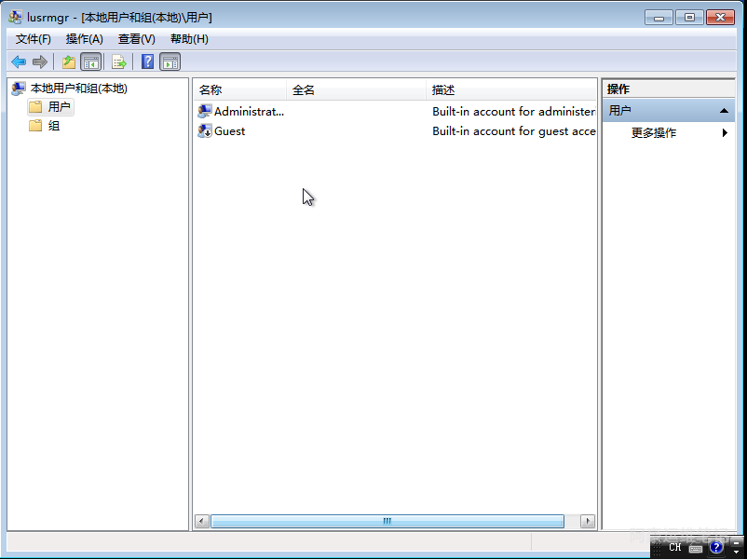Collapse the 用户 section in 操作 pane
This screenshot has width=747, height=560.
727,110
